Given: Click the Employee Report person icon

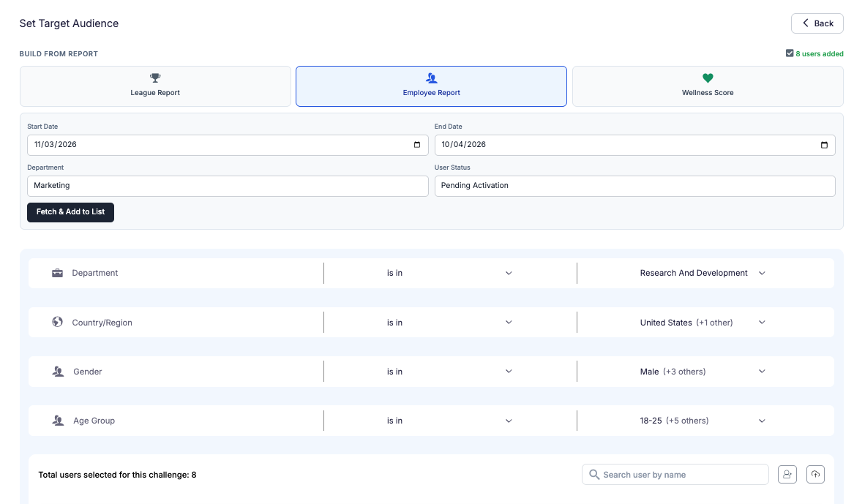Looking at the screenshot, I should coord(431,77).
